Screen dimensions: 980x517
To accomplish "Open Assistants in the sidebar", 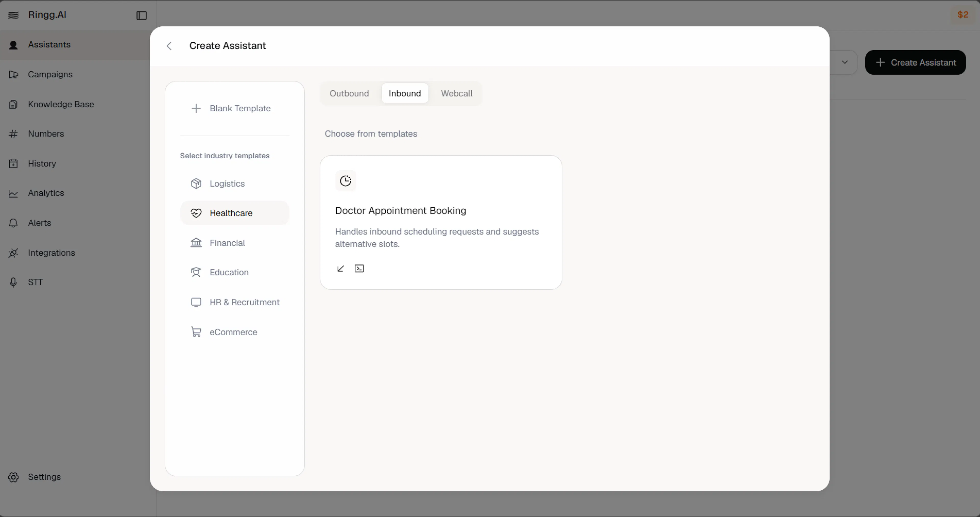I will 75,45.
